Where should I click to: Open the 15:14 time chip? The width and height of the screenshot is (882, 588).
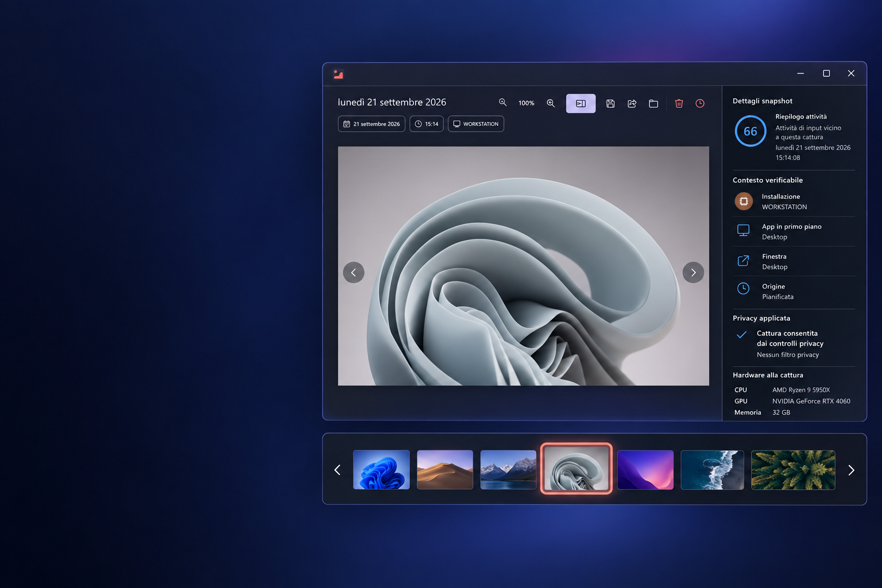[x=427, y=124]
